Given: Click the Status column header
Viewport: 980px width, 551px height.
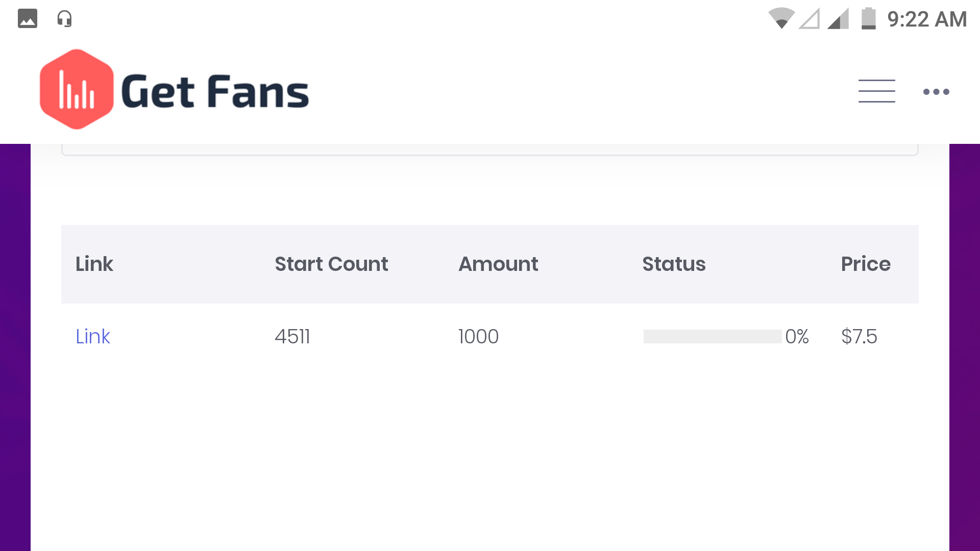Looking at the screenshot, I should [x=674, y=264].
